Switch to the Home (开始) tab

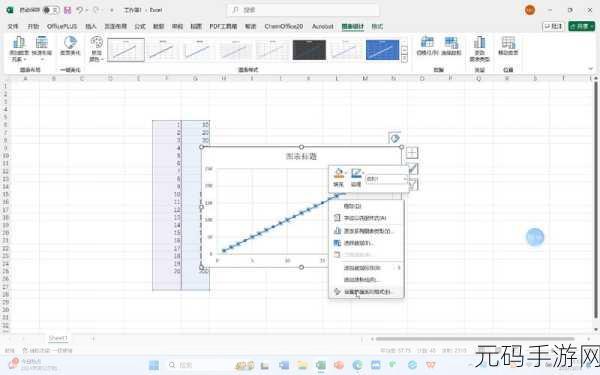point(33,26)
